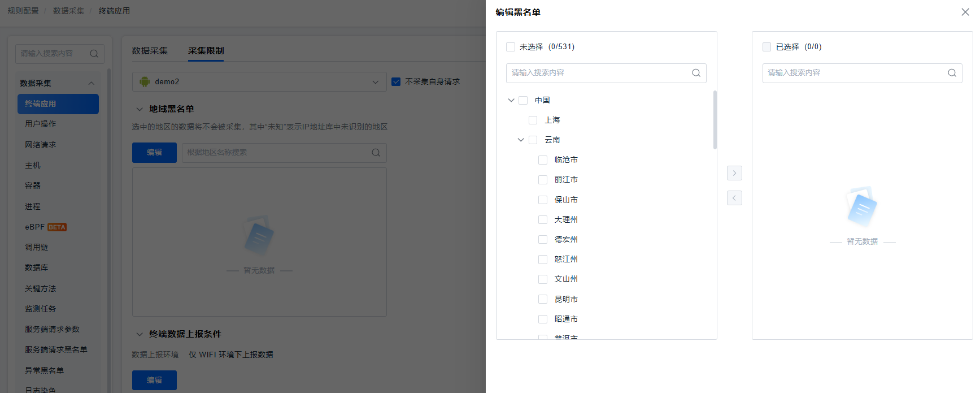Collapse the 中国 tree node
Viewport: 980px width, 393px height.
pyautogui.click(x=511, y=101)
